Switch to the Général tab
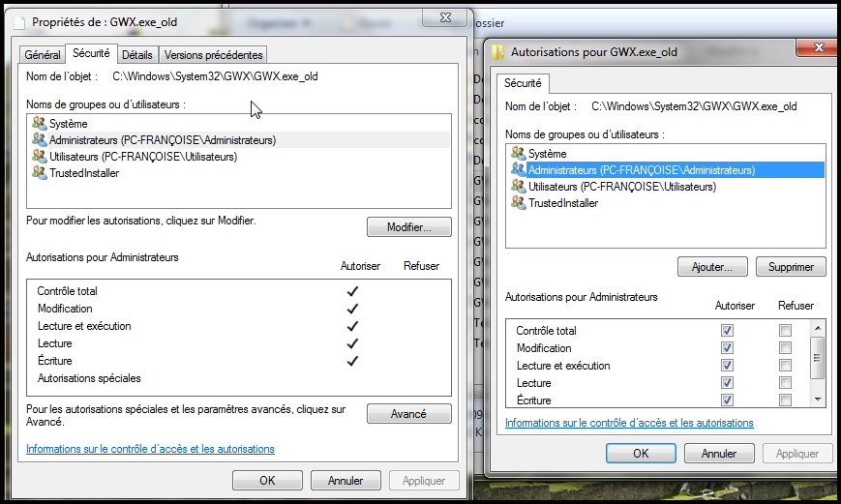This screenshot has height=504, width=841. [x=43, y=55]
